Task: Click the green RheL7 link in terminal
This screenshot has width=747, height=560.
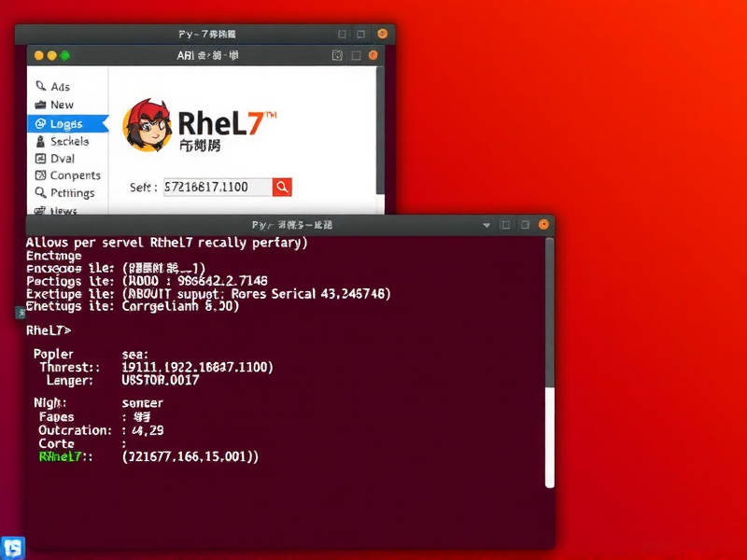Action: tap(61, 456)
